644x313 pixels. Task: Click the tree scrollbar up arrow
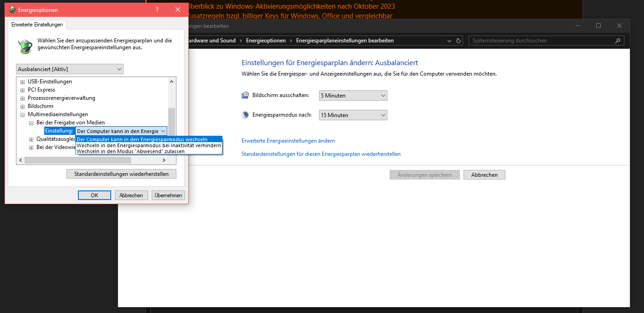point(171,82)
